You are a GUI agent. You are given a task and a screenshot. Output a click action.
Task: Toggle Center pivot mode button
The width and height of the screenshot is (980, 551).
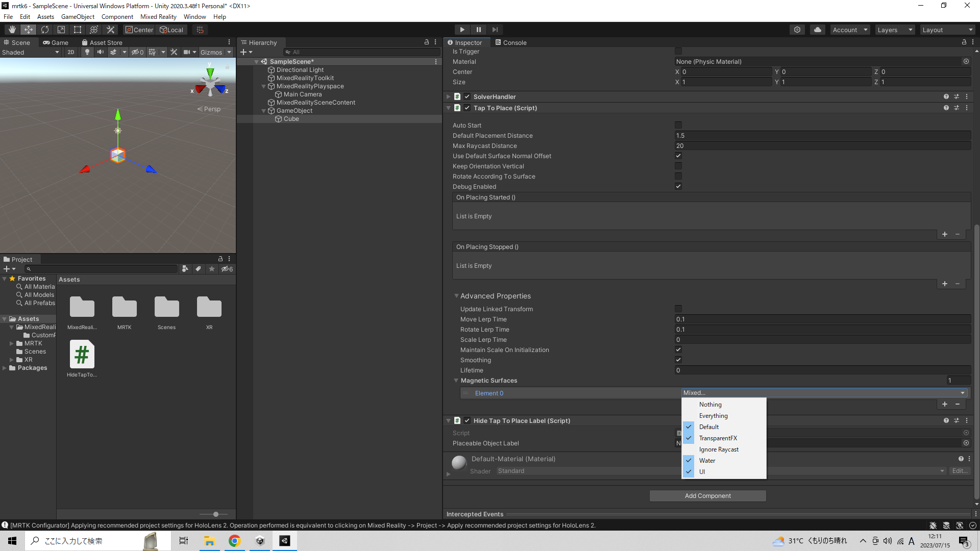pos(139,30)
